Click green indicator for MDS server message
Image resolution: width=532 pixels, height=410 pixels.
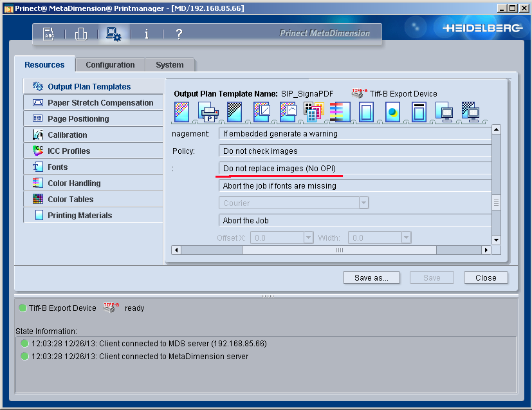pyautogui.click(x=24, y=343)
